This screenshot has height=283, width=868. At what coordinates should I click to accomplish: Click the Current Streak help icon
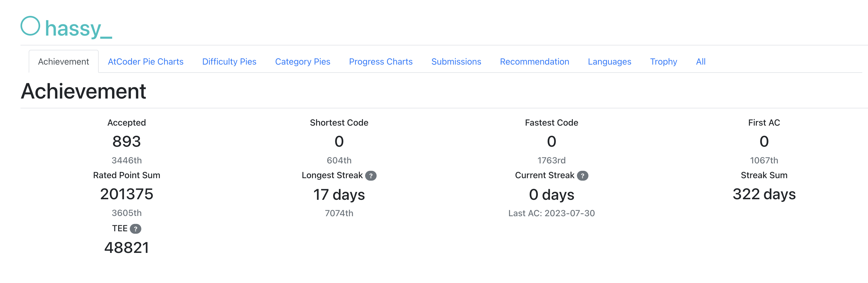(x=582, y=176)
